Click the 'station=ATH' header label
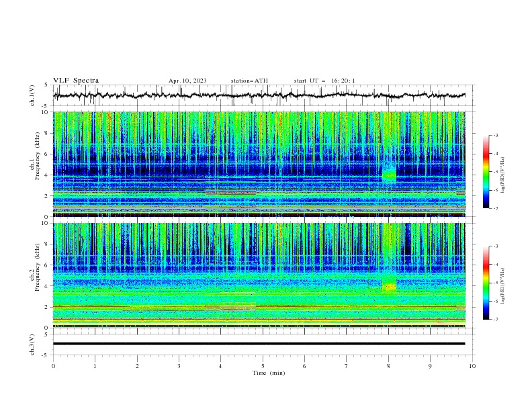The width and height of the screenshot is (532, 411). tap(249, 81)
